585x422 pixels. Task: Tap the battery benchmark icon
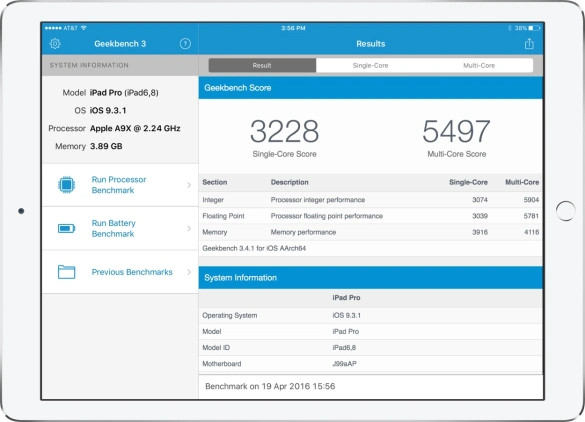click(66, 228)
